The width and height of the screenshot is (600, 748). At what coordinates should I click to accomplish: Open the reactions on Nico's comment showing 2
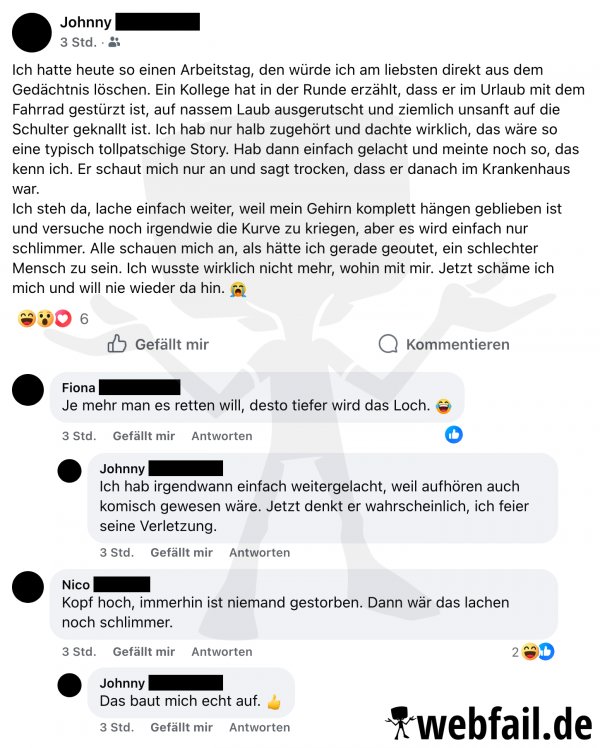533,652
